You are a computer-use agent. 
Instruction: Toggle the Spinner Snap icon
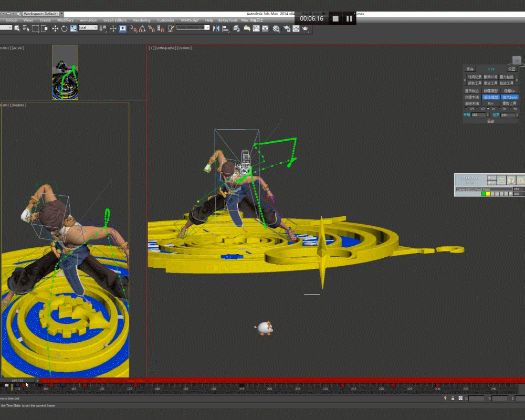[160, 29]
